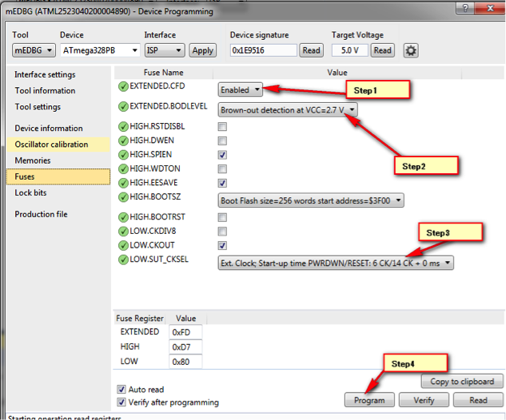The image size is (506, 420).
Task: Open the Device ATmega328PB dropdown
Action: [x=98, y=50]
